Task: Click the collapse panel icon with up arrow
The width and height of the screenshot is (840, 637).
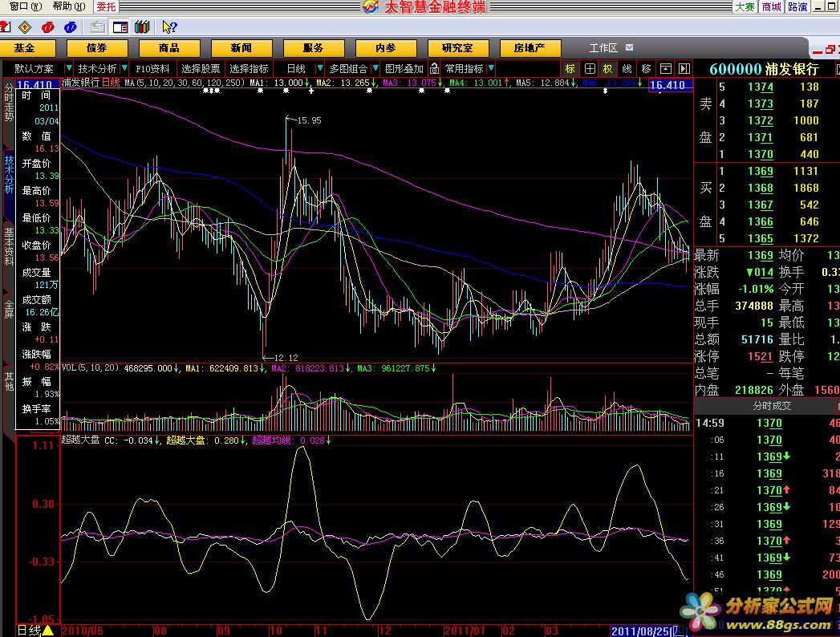Action: (665, 68)
